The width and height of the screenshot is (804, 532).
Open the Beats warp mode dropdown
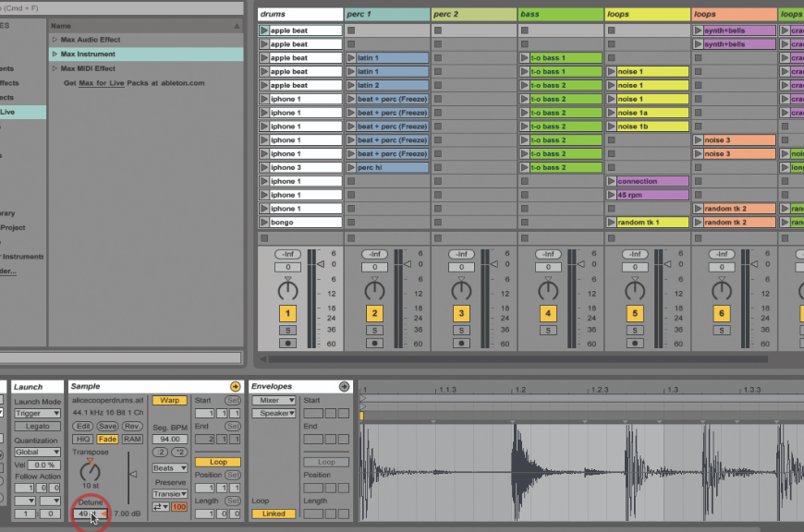[x=170, y=468]
